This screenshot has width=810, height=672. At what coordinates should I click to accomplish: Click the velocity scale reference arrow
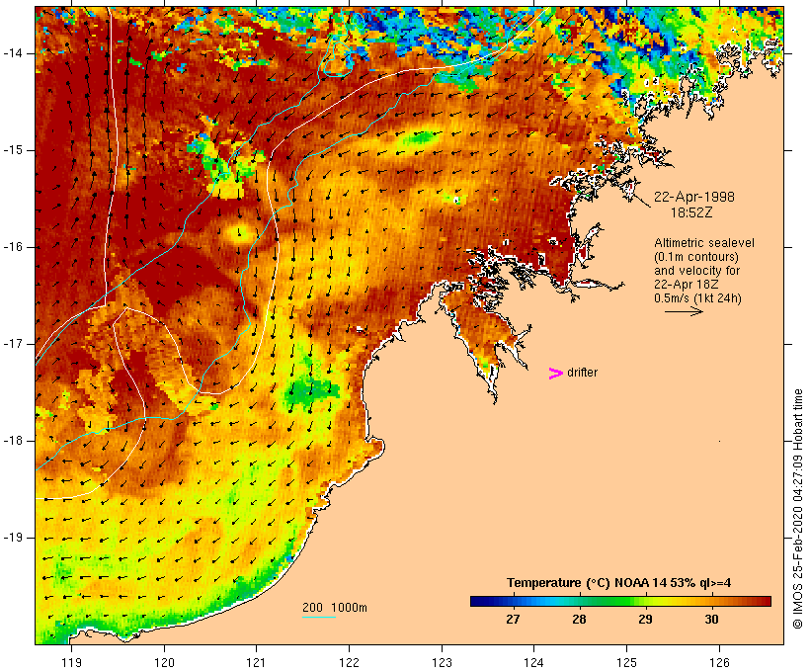coord(684,311)
